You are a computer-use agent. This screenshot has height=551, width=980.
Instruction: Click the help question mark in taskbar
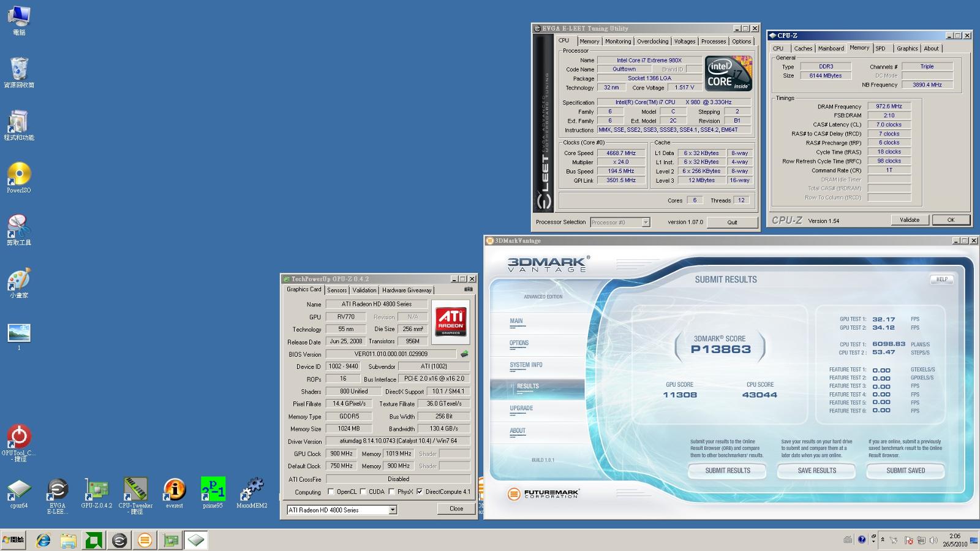862,539
